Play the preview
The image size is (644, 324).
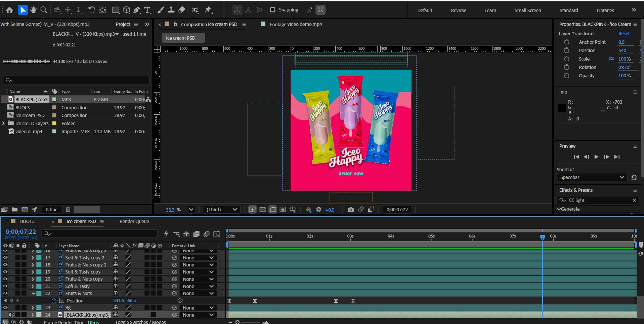coord(596,157)
